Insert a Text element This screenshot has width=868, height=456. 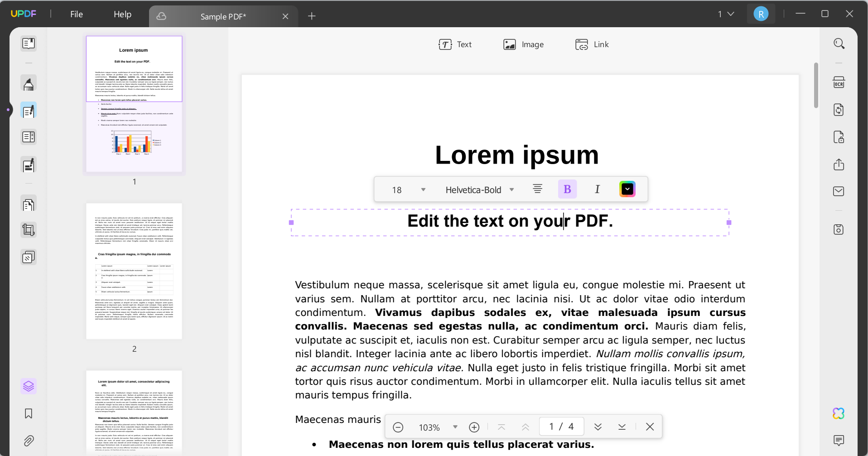point(456,44)
